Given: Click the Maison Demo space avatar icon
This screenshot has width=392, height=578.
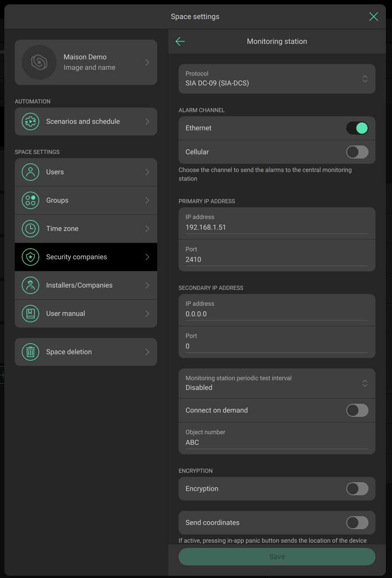Looking at the screenshot, I should point(39,62).
